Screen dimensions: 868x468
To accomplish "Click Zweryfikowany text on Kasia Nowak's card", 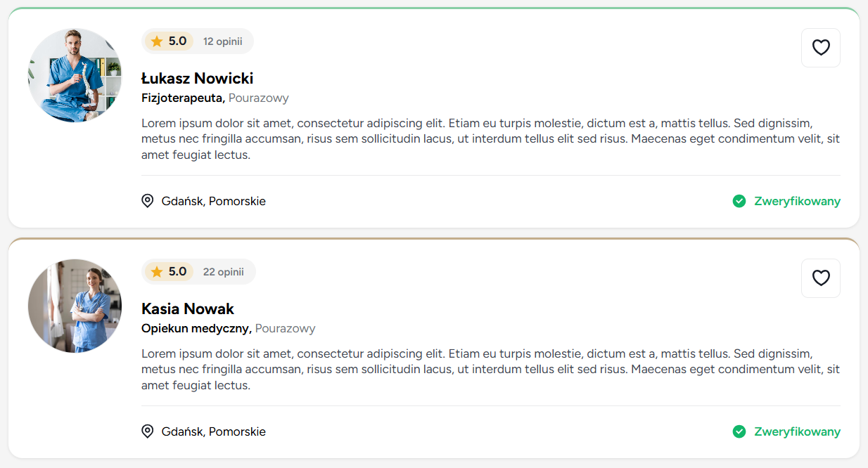I will tap(797, 432).
